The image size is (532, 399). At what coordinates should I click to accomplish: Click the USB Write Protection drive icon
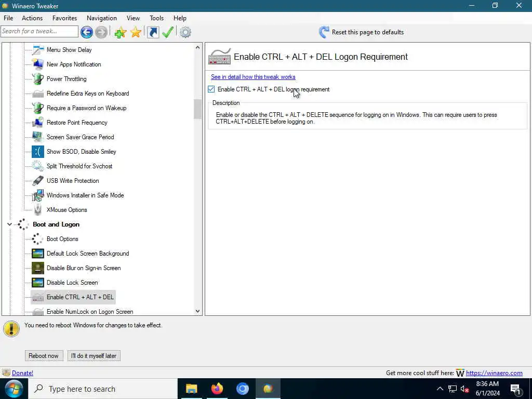[x=37, y=181]
